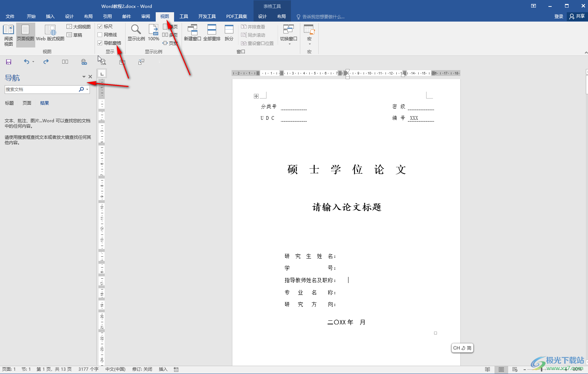The width and height of the screenshot is (588, 374).
Task: Set zoom to 100%
Action: point(154,33)
